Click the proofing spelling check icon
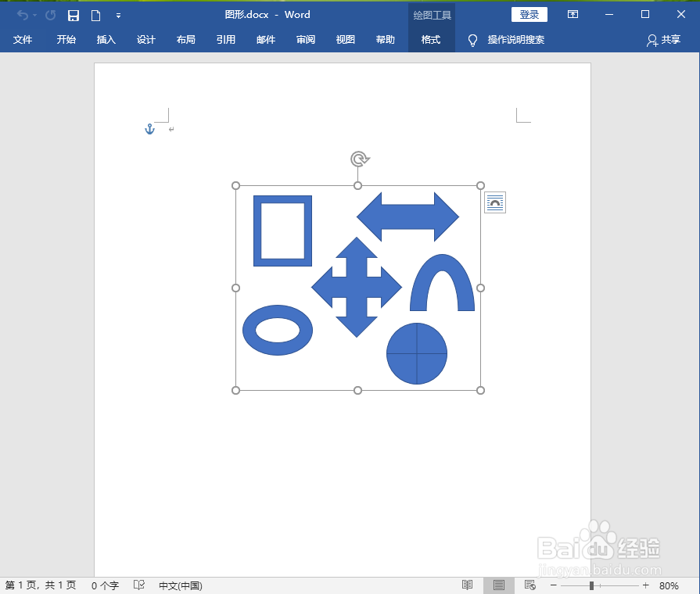 click(139, 585)
